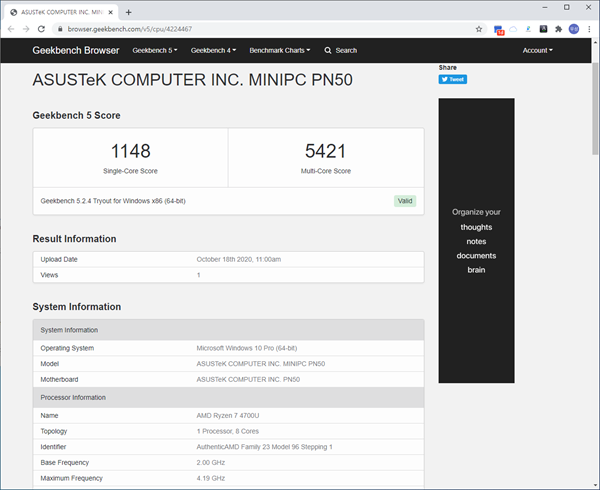Maximize the Chrome window

click(567, 7)
